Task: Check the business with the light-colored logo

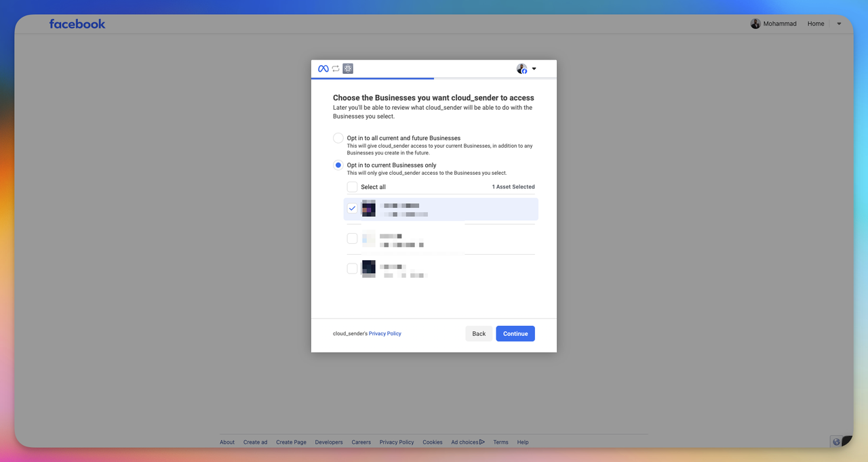Action: (x=353, y=238)
